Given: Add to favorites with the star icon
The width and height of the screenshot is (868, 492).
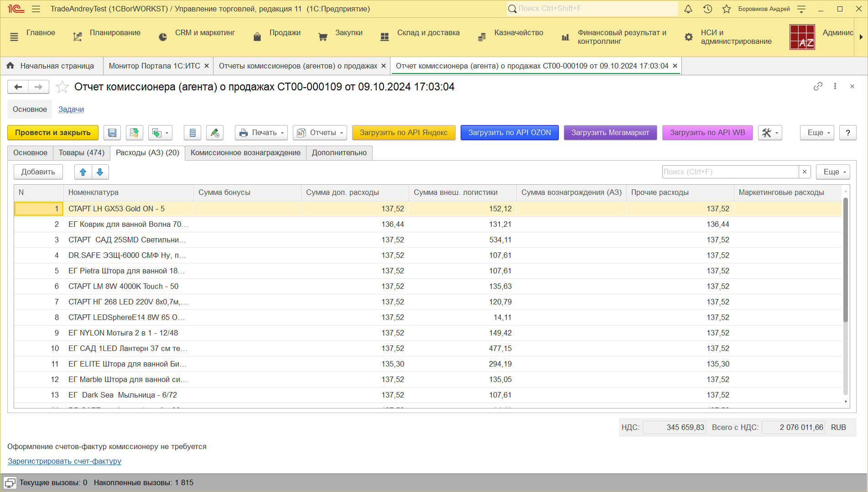Looking at the screenshot, I should tap(62, 87).
